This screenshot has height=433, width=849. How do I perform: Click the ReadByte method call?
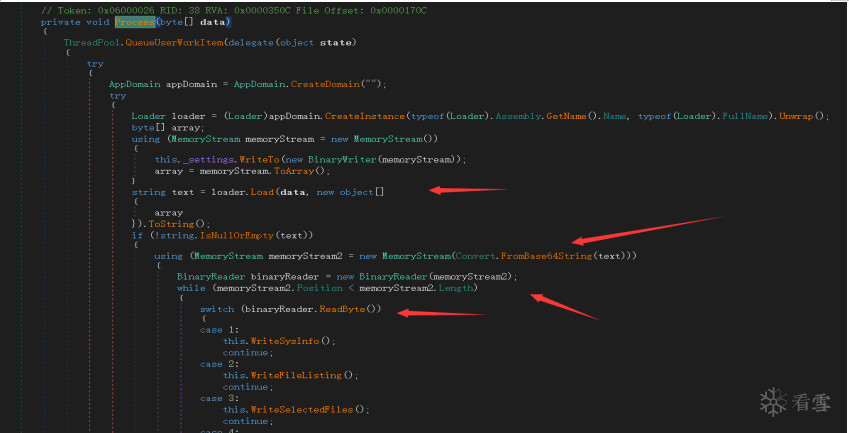pos(342,309)
